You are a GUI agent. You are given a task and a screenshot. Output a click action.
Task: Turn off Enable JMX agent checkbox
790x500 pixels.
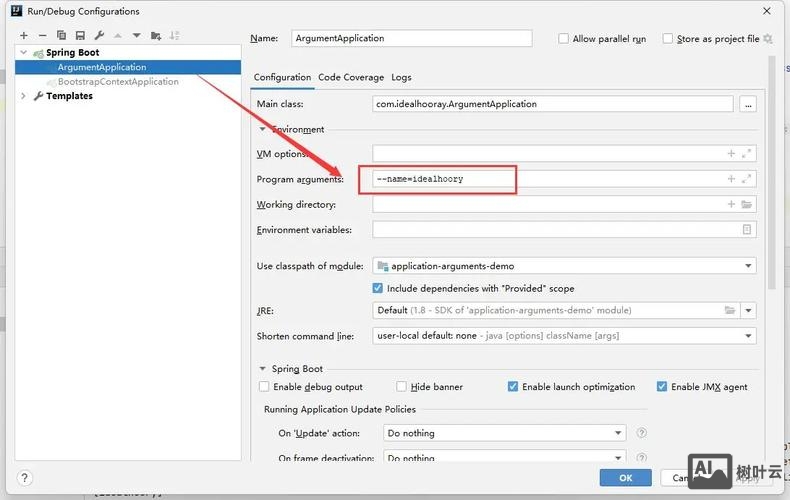pyautogui.click(x=662, y=387)
